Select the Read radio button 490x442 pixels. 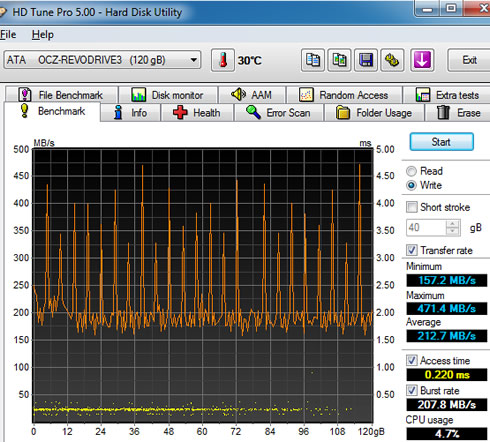click(x=411, y=171)
